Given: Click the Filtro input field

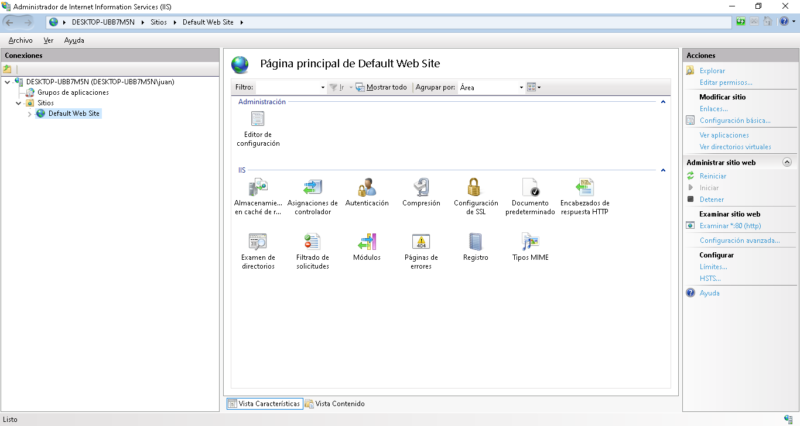Looking at the screenshot, I should coord(290,88).
